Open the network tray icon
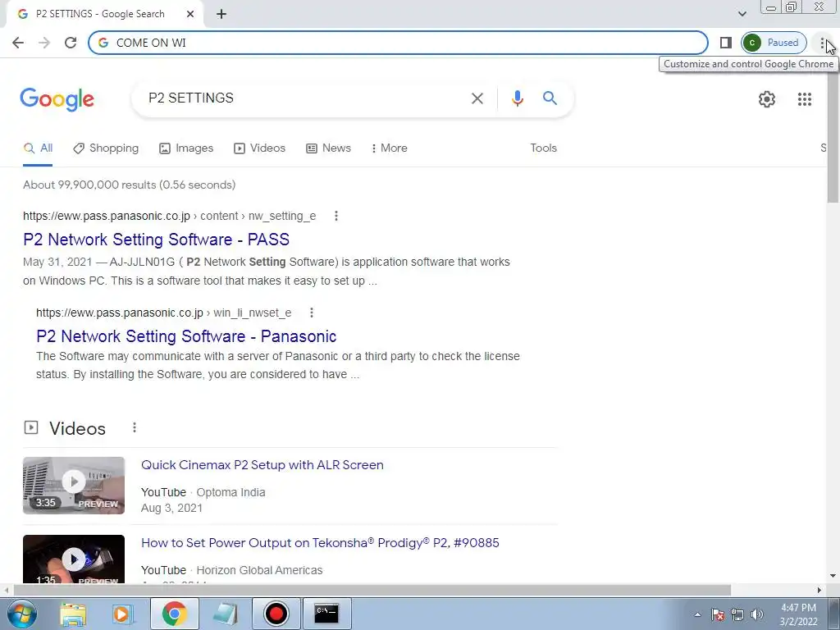840x630 pixels. [737, 614]
